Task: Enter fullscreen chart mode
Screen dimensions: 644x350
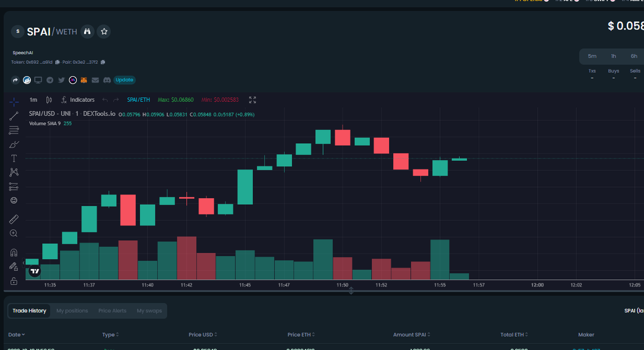Action: click(x=253, y=100)
